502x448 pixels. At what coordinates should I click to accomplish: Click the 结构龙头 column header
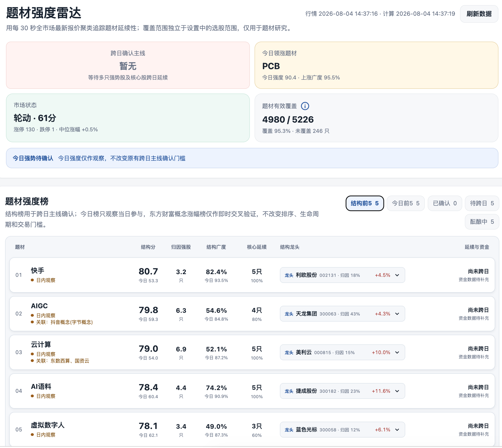tap(290, 247)
